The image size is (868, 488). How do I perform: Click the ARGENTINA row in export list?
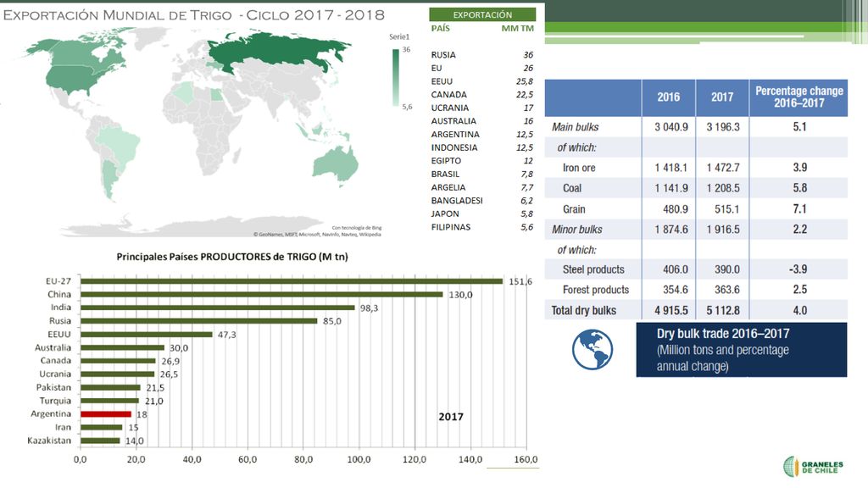point(482,135)
